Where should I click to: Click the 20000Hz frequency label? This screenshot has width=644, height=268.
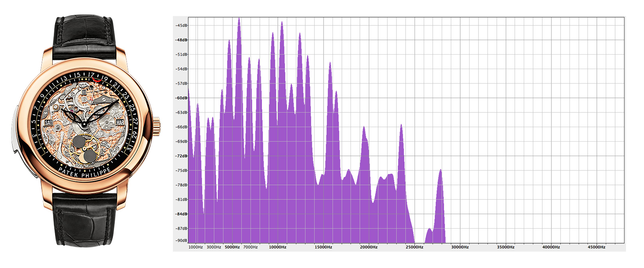point(369,247)
